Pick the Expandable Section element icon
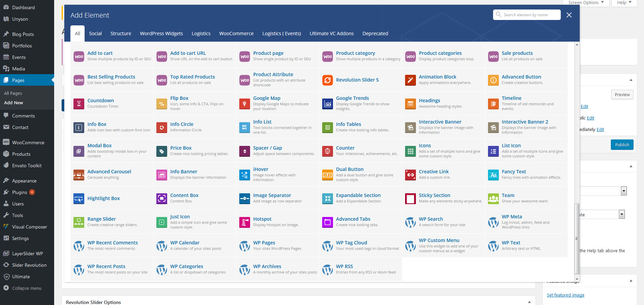 (328, 198)
